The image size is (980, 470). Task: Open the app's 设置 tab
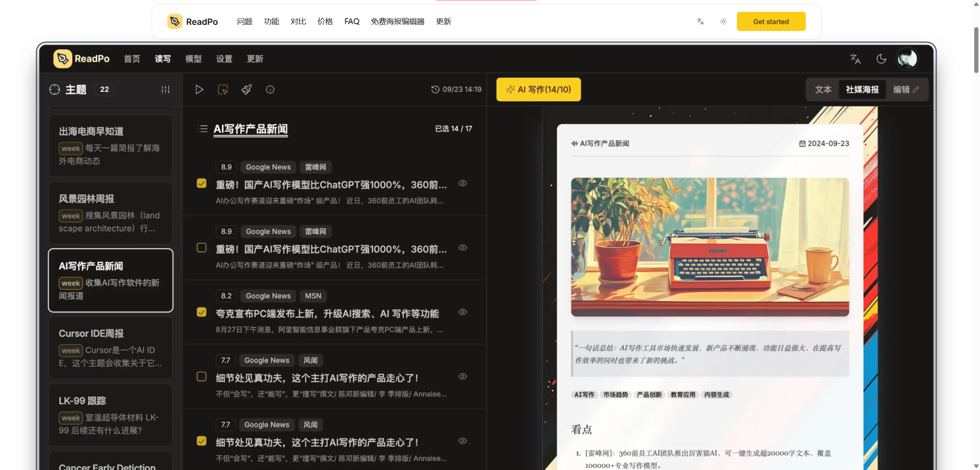(224, 59)
